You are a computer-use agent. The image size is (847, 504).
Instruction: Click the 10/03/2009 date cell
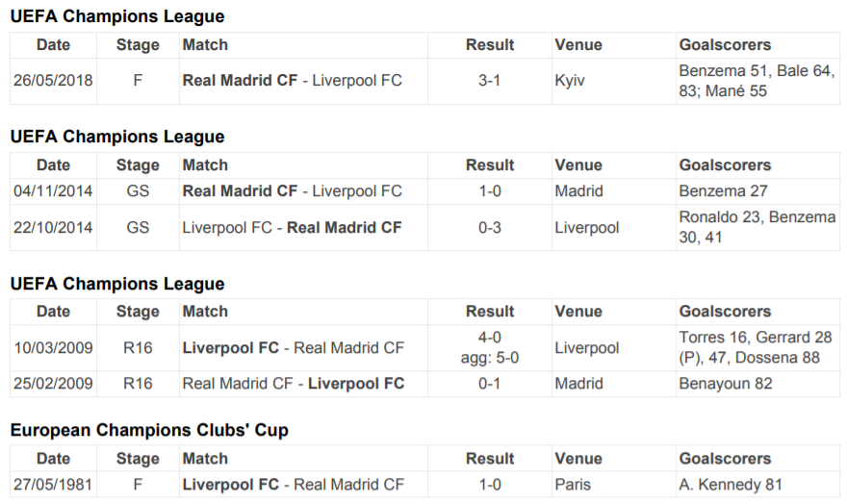click(x=53, y=348)
